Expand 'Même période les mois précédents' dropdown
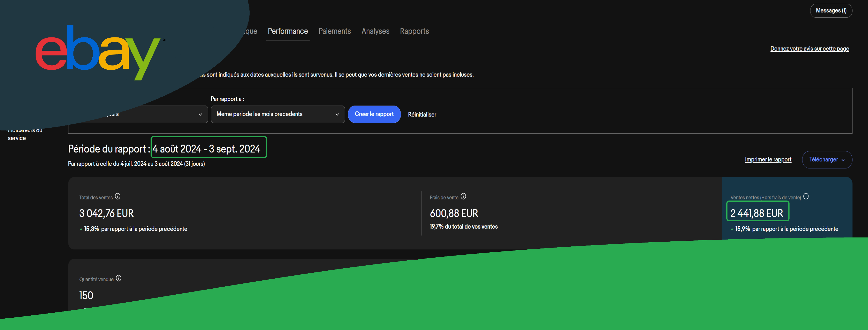 (278, 114)
